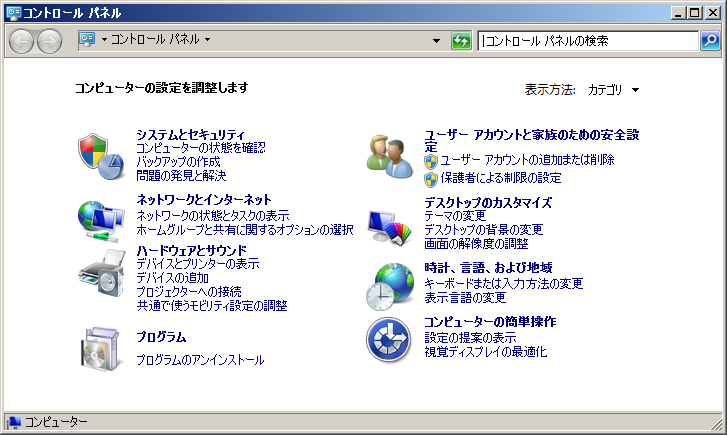Open the カテゴリ view-by dropdown
Viewport: 727px width, 435px height.
coord(613,90)
